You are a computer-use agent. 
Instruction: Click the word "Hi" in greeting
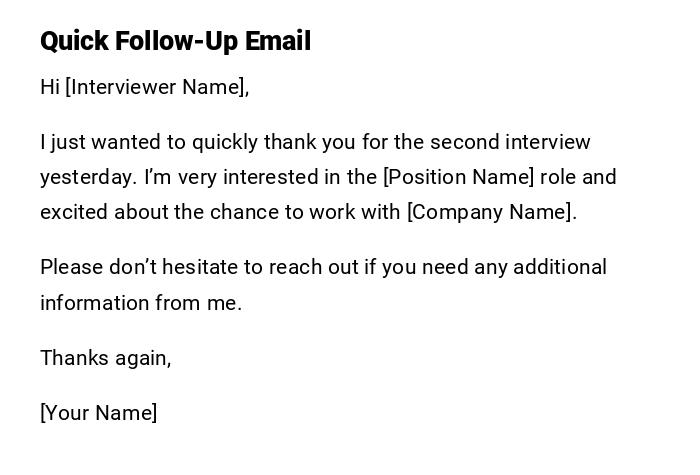click(x=50, y=87)
